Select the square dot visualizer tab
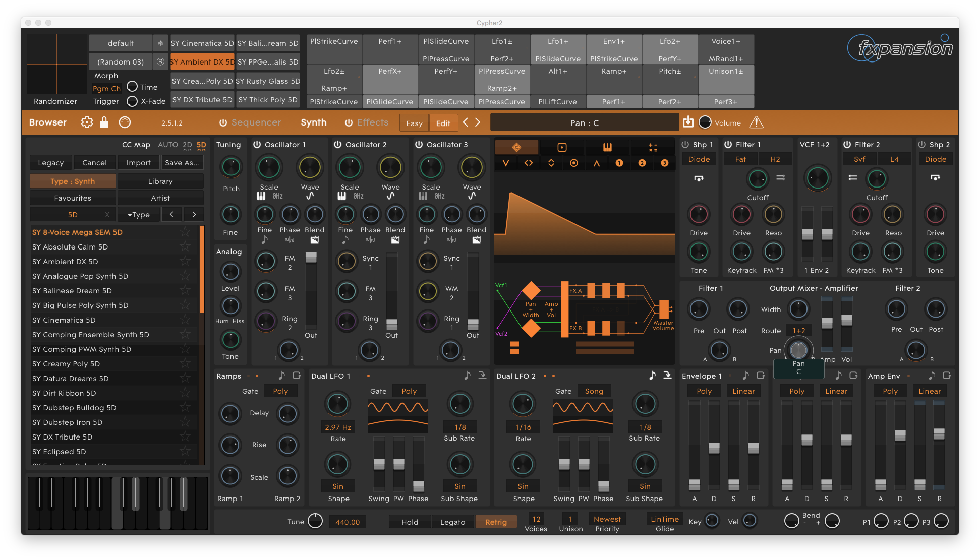 click(562, 147)
